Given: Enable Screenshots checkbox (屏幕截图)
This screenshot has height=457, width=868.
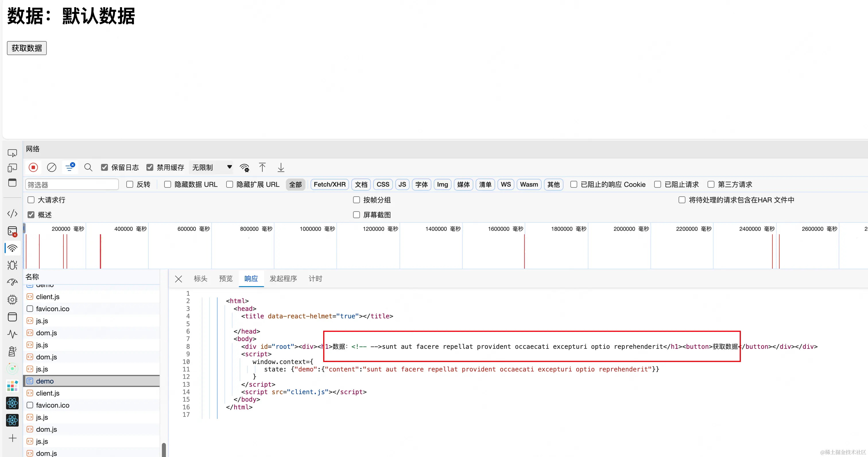Looking at the screenshot, I should tap(356, 215).
